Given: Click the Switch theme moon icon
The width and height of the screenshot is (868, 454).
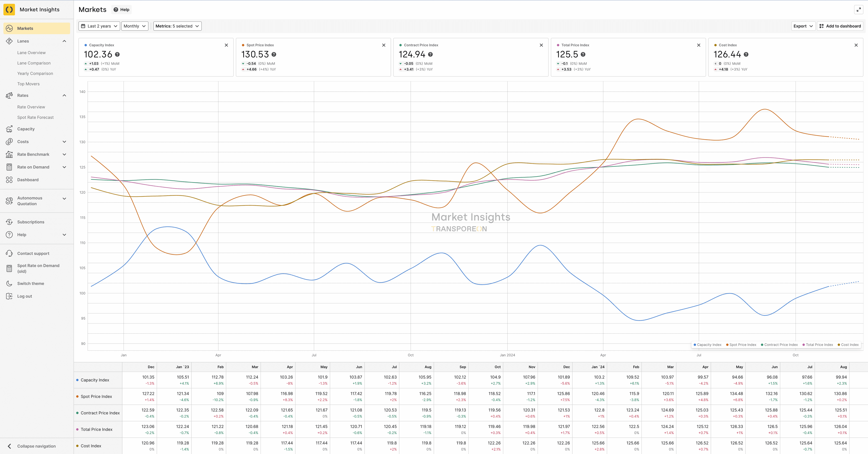Looking at the screenshot, I should tap(9, 284).
